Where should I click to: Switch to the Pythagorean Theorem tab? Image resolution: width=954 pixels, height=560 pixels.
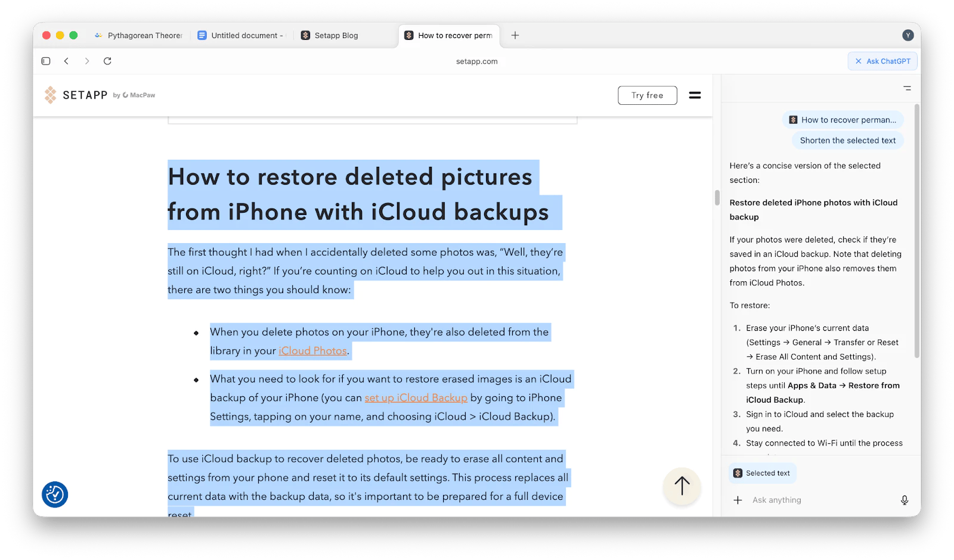click(x=139, y=35)
